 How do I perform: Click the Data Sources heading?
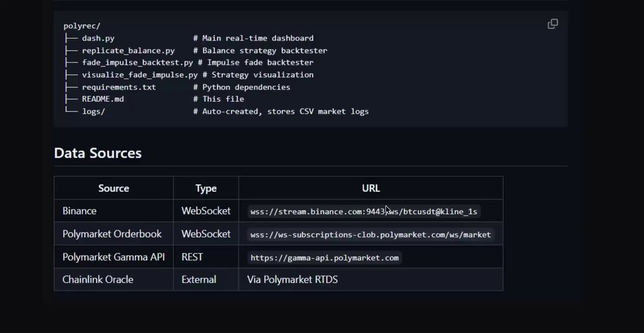[x=98, y=153]
